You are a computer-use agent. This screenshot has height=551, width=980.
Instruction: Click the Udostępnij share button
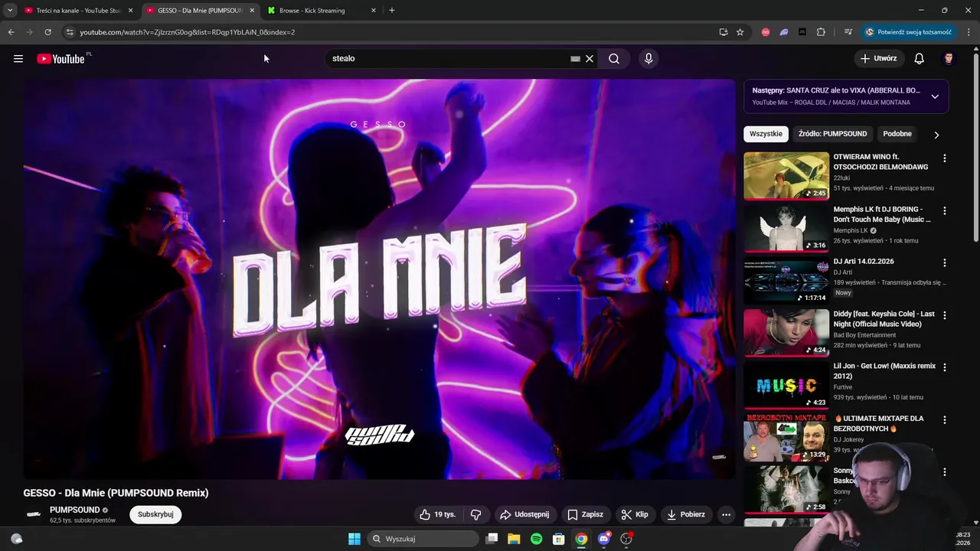pos(524,514)
